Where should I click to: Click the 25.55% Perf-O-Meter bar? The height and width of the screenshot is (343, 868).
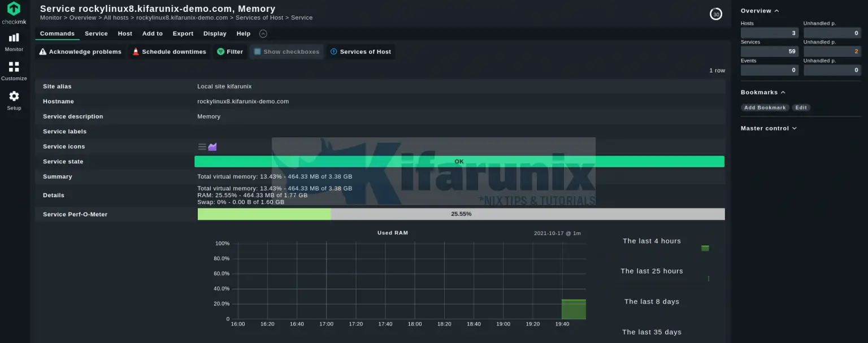(461, 214)
